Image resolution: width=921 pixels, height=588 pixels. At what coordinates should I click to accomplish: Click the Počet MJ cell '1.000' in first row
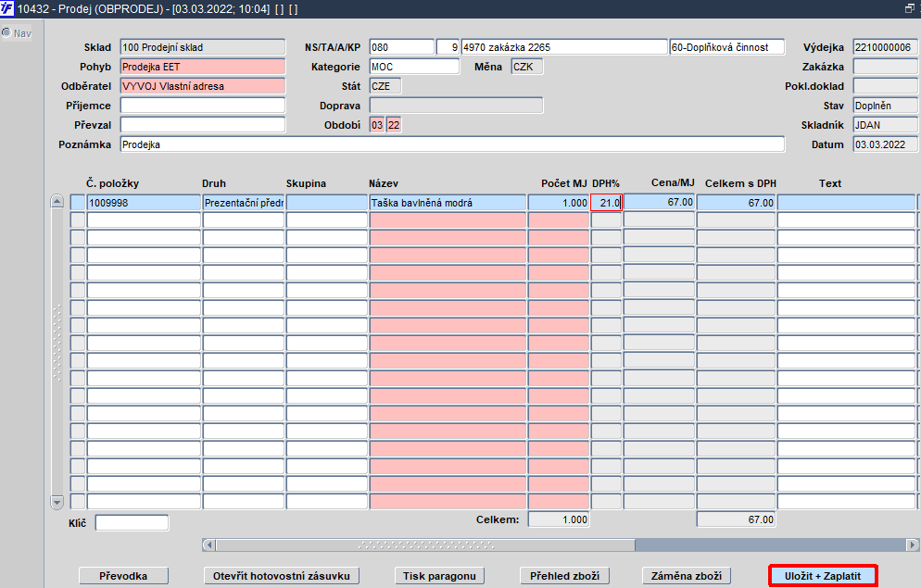559,203
